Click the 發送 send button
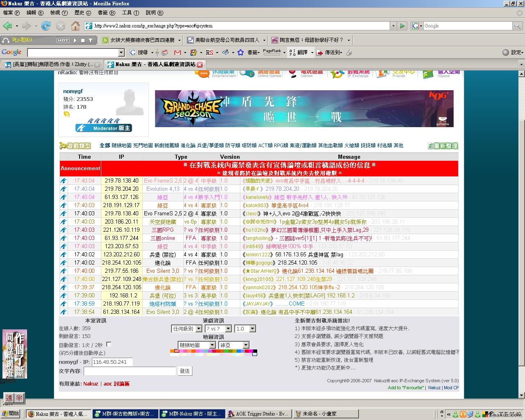This screenshot has height=420, width=525. (x=185, y=371)
